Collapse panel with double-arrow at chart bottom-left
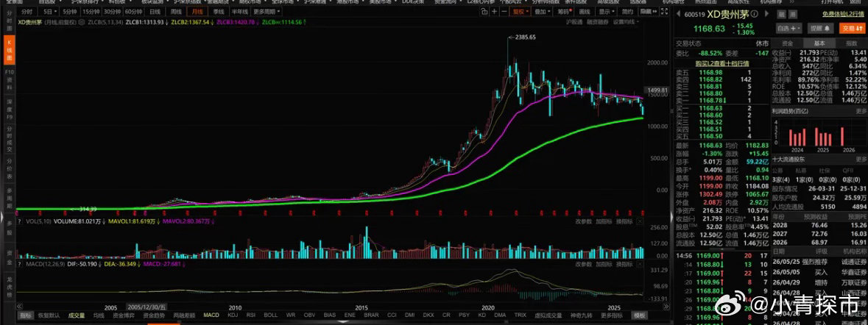Viewport: 868px width, 325px height. [x=21, y=306]
